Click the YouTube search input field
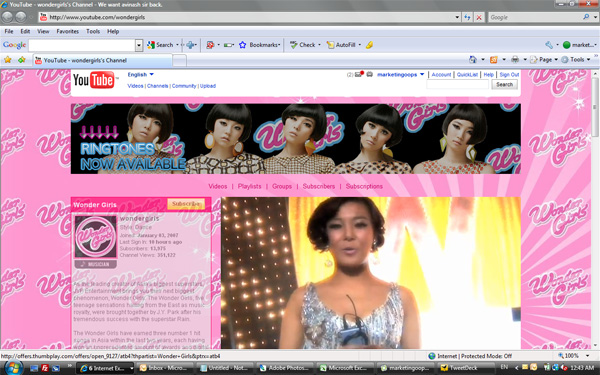 [458, 85]
